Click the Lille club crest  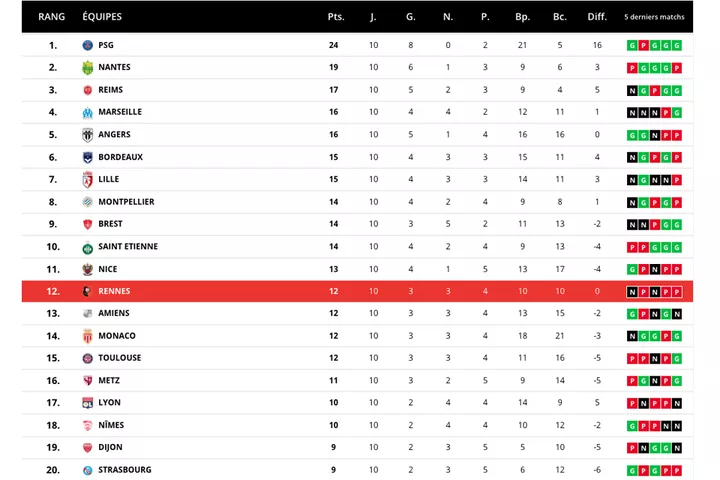point(88,179)
